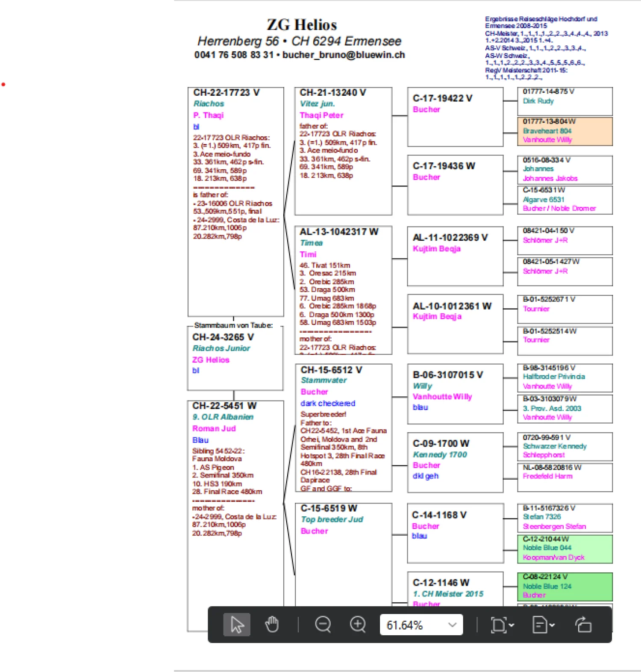Select the light green Noble Blue 044 box
The image size is (641, 672).
pos(565,549)
